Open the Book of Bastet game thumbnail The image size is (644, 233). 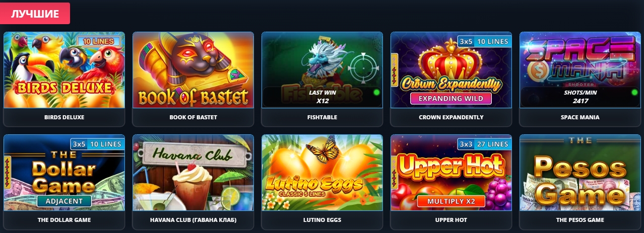(193, 70)
